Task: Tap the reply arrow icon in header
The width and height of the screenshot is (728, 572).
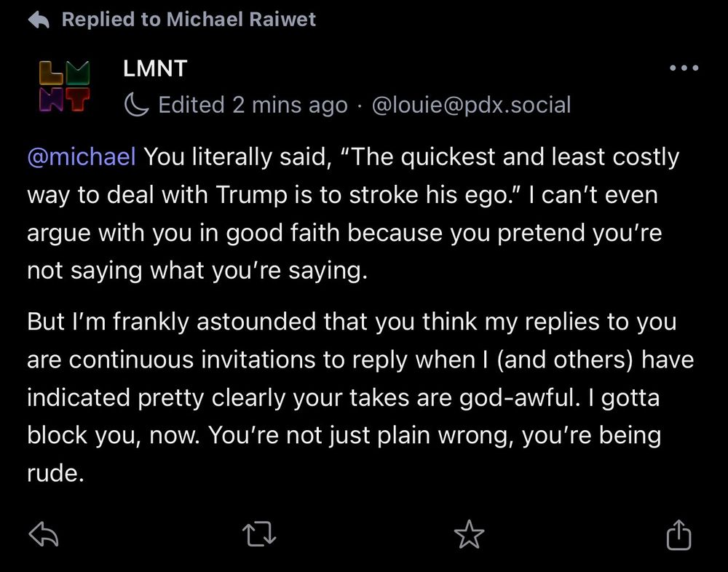Action: click(x=39, y=20)
